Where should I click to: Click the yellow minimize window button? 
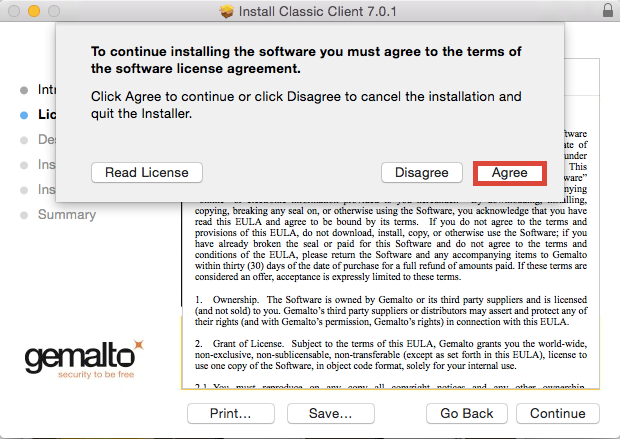click(x=34, y=11)
